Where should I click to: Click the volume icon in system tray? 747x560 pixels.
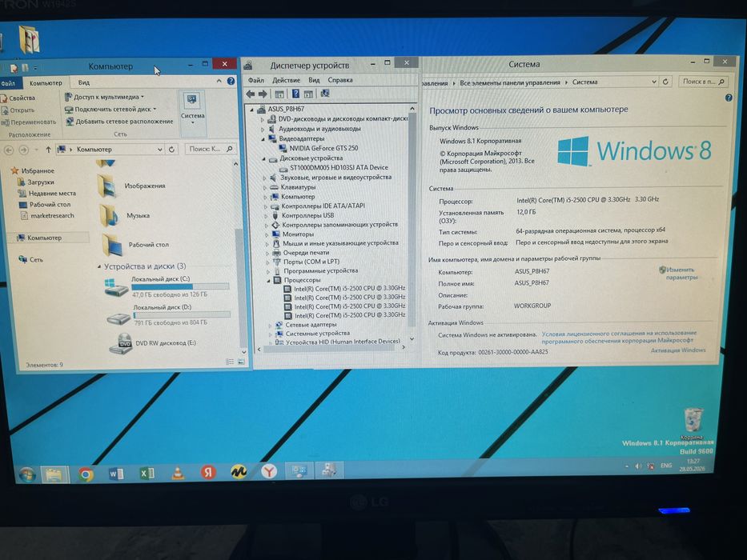638,466
